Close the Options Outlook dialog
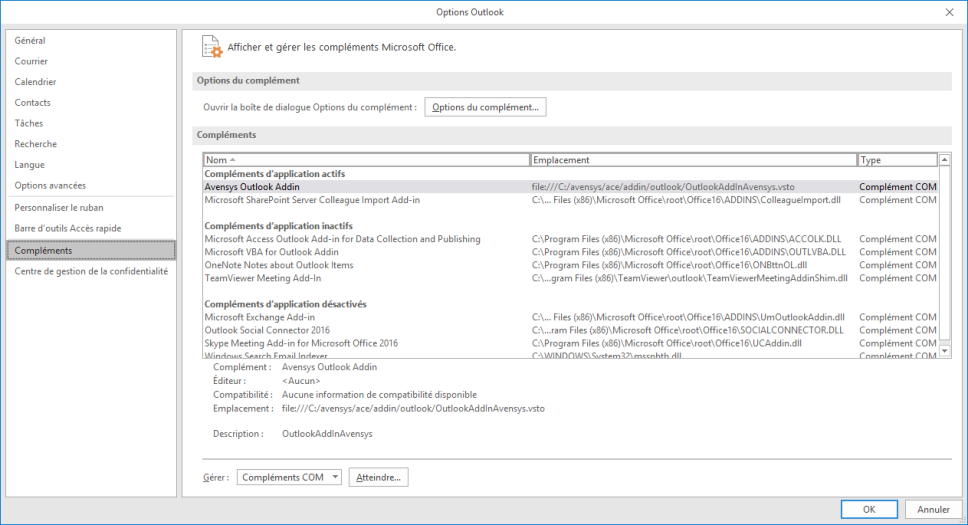 [x=948, y=11]
